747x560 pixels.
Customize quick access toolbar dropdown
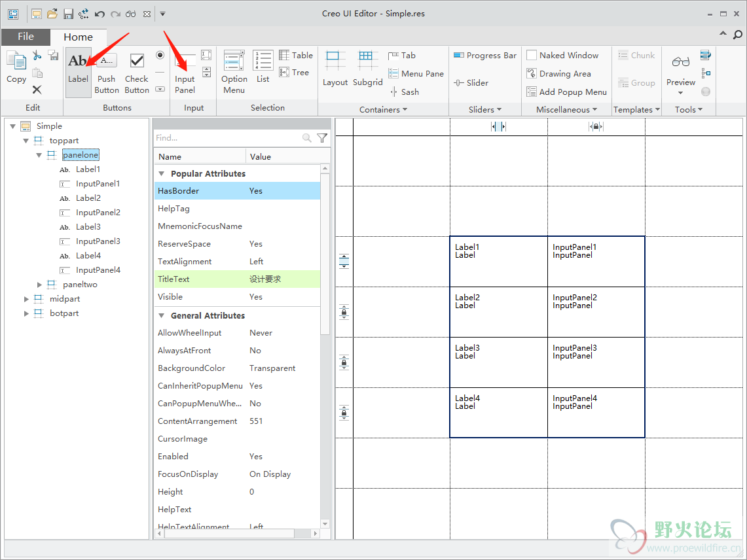coord(162,14)
